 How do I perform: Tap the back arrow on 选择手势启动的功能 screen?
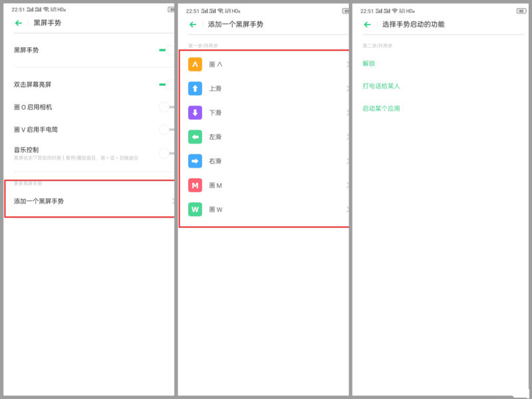pyautogui.click(x=366, y=23)
